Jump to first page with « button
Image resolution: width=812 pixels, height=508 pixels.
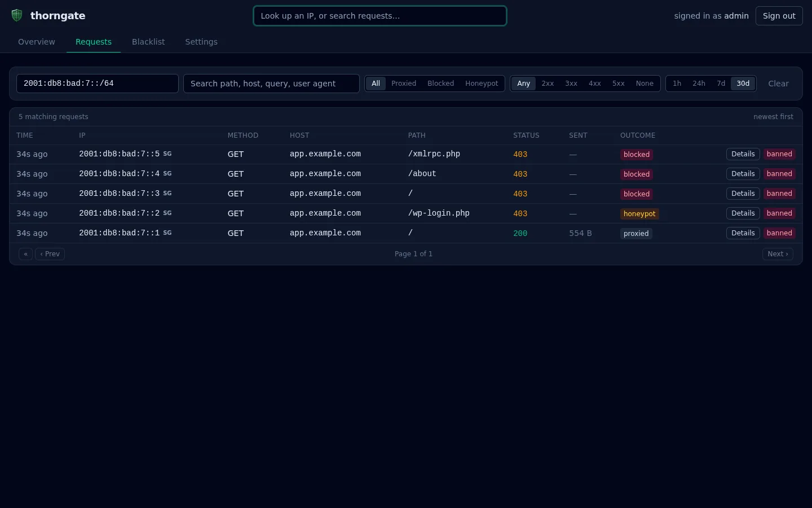coord(25,254)
